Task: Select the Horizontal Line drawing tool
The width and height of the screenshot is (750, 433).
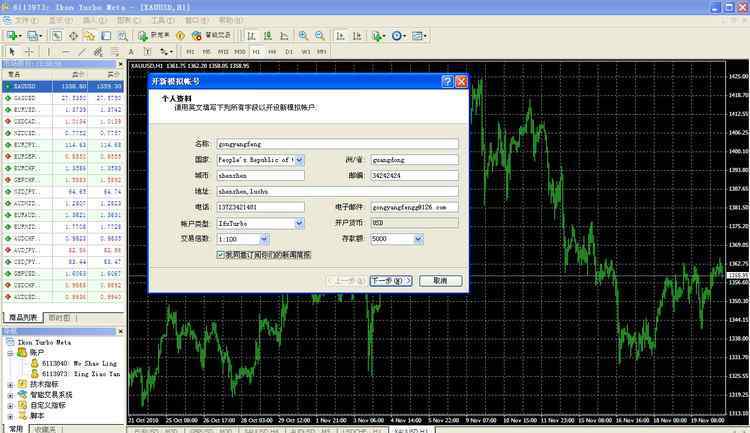Action: [66, 51]
